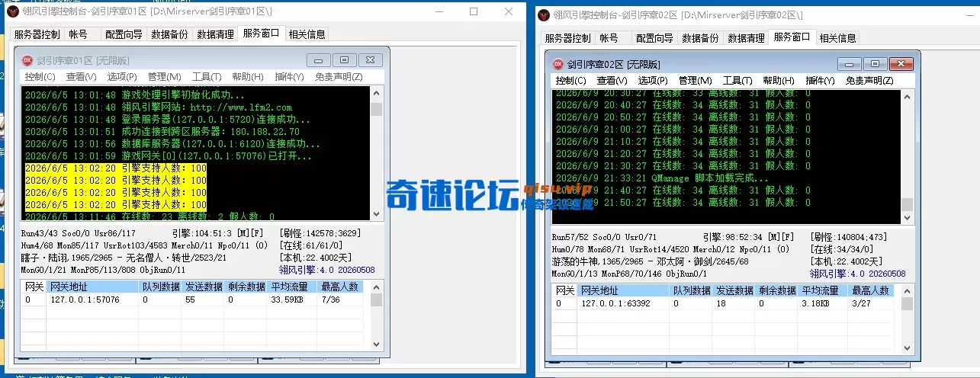Click 最高人数 column header in 02区 table

[872, 290]
